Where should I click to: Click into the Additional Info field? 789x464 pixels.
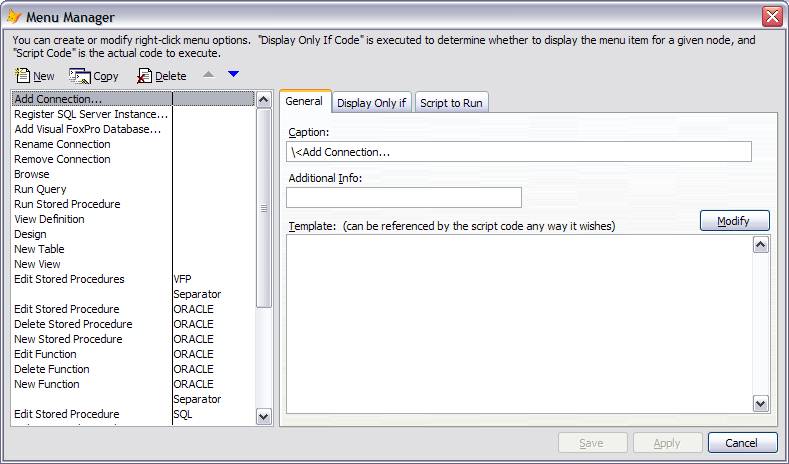(404, 198)
